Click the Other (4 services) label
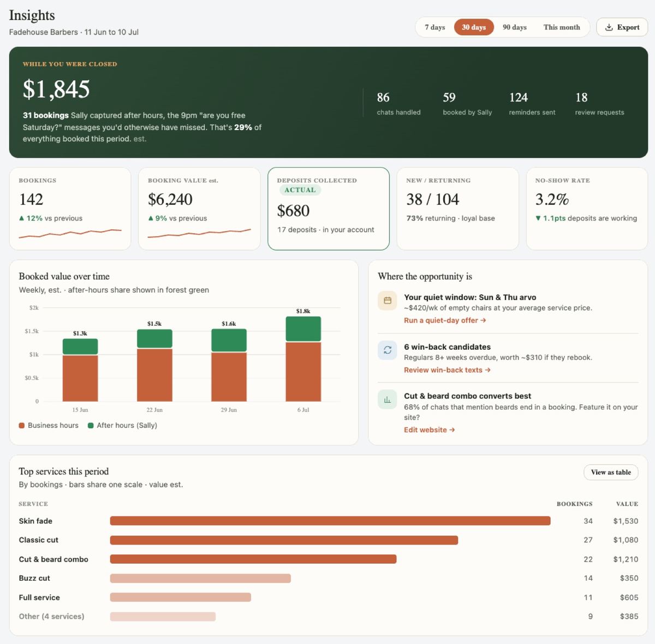 tap(51, 617)
